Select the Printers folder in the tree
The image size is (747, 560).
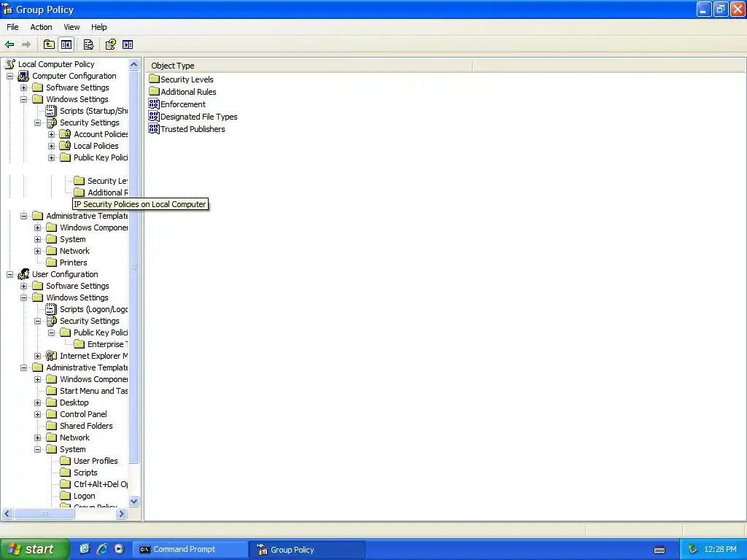[x=66, y=262]
